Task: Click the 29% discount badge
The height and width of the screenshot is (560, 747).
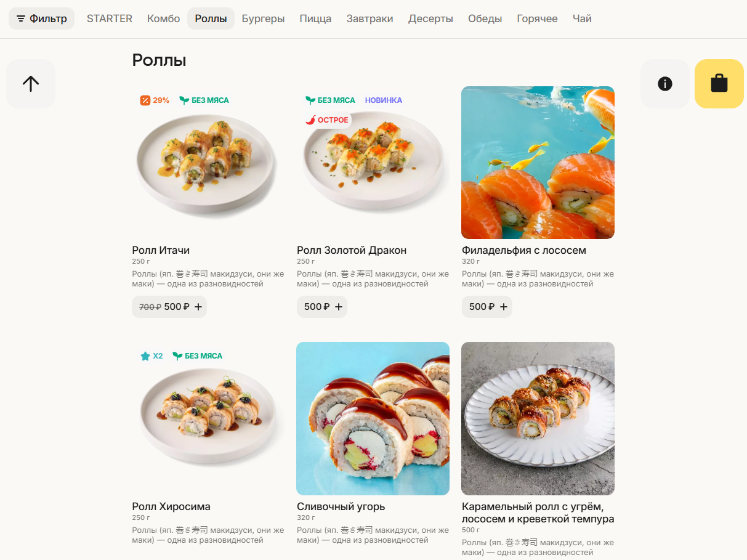Action: 155,100
